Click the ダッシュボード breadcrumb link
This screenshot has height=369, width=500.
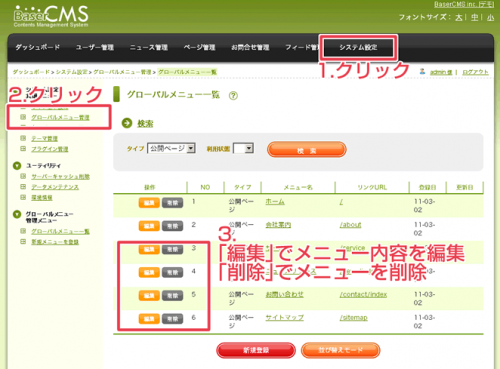coord(31,72)
